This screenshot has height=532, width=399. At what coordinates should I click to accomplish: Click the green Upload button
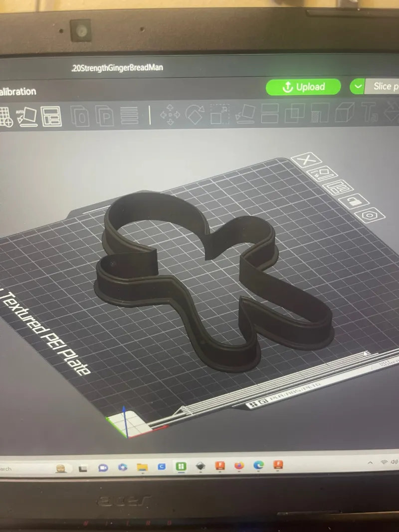coord(303,87)
